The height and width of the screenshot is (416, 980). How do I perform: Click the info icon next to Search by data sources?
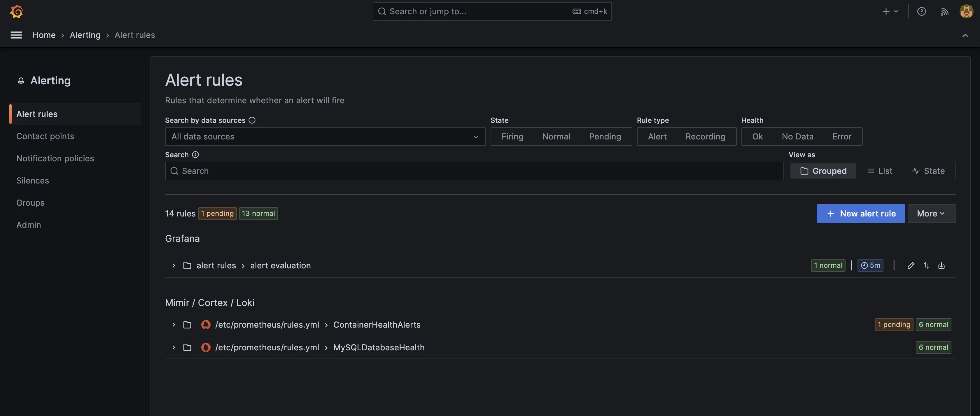pyautogui.click(x=252, y=120)
